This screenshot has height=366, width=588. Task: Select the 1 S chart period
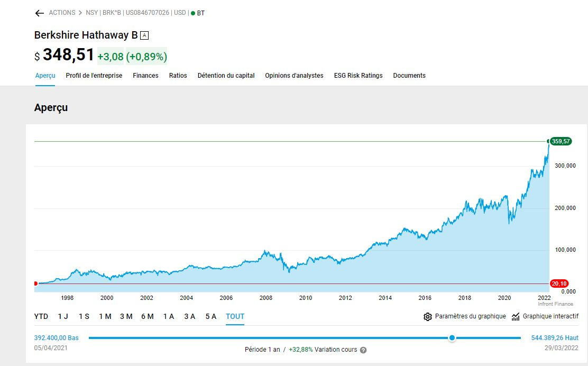tap(84, 316)
